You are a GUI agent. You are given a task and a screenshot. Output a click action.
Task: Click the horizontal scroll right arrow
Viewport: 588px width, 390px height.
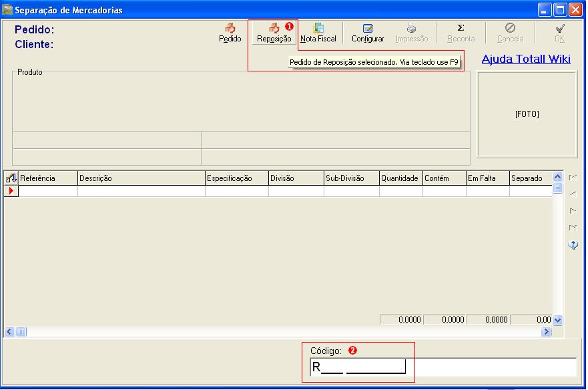click(547, 332)
